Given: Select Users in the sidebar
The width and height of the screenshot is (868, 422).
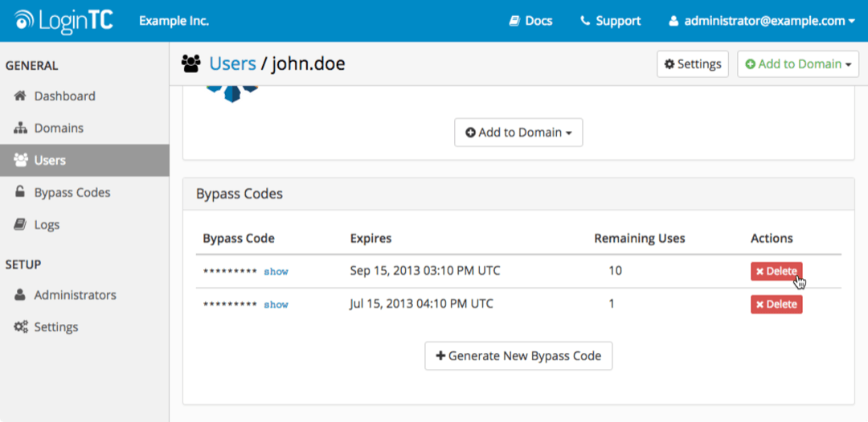Looking at the screenshot, I should 84,160.
